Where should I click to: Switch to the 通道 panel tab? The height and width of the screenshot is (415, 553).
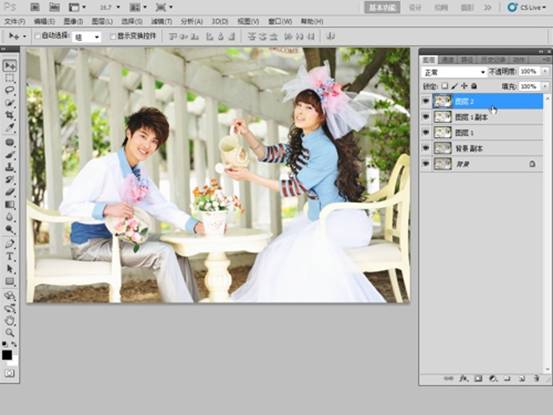[448, 60]
